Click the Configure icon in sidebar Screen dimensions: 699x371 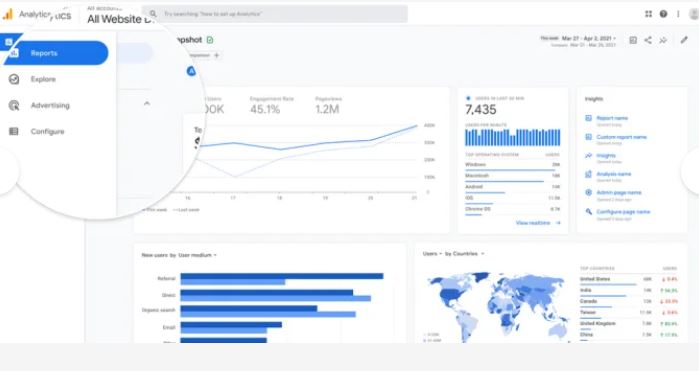(14, 131)
